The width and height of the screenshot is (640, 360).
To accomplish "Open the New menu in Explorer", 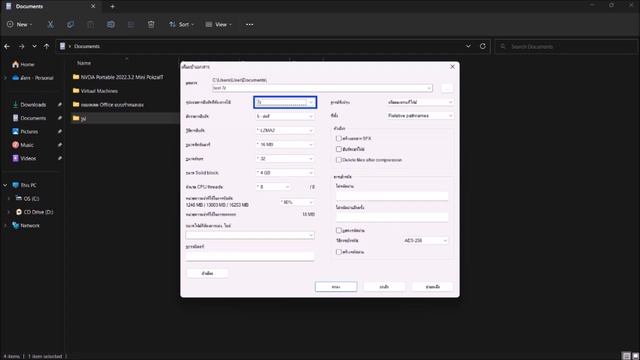I will point(19,24).
